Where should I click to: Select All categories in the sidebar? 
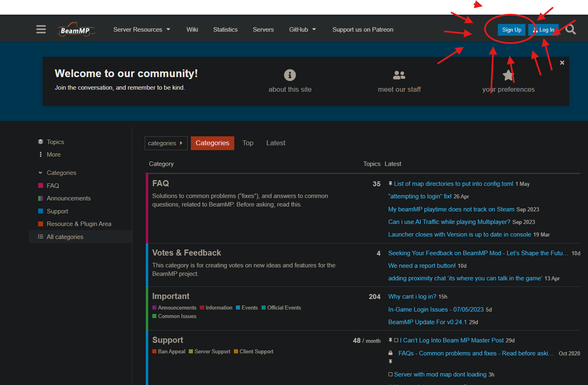(x=80, y=237)
